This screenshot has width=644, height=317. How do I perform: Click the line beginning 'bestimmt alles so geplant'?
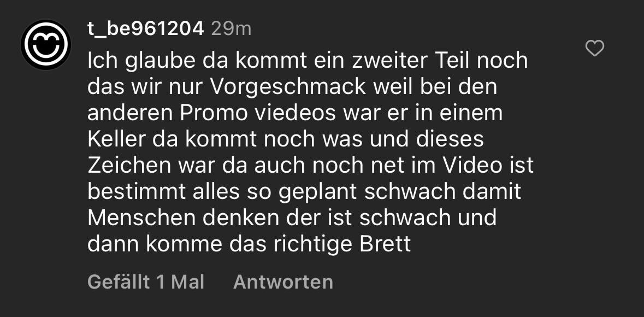coord(304,192)
